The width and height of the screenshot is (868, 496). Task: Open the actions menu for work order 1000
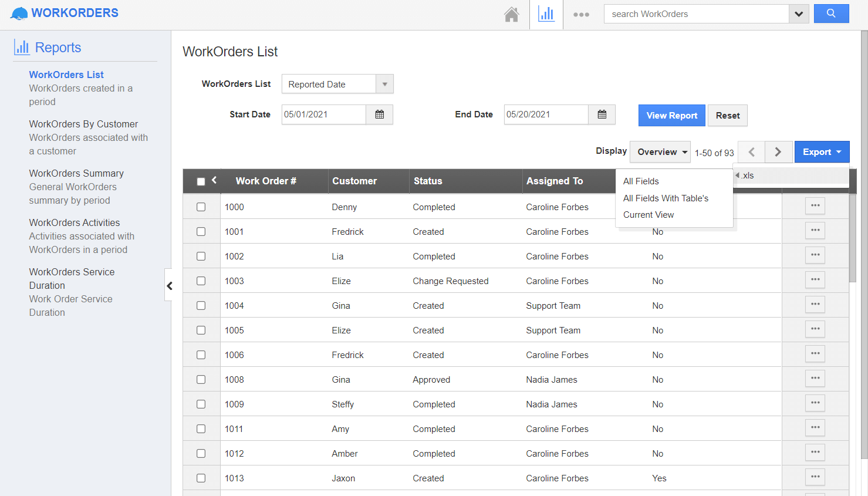click(815, 206)
